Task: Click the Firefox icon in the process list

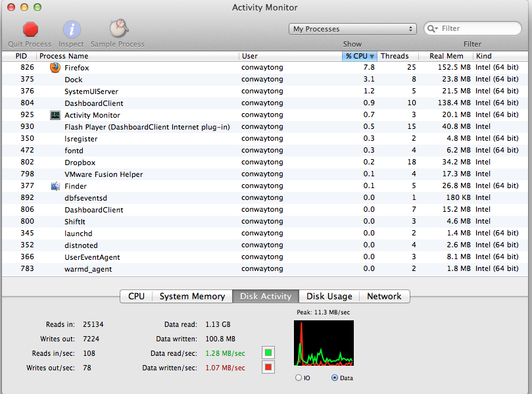Action: (x=55, y=67)
